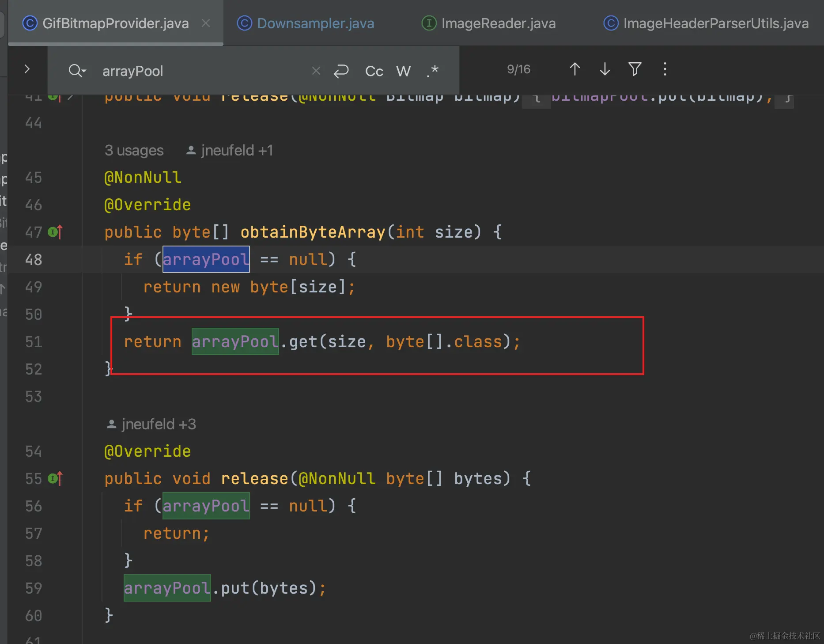This screenshot has width=824, height=644.
Task: Click line number 48 in gutter
Action: click(34, 259)
